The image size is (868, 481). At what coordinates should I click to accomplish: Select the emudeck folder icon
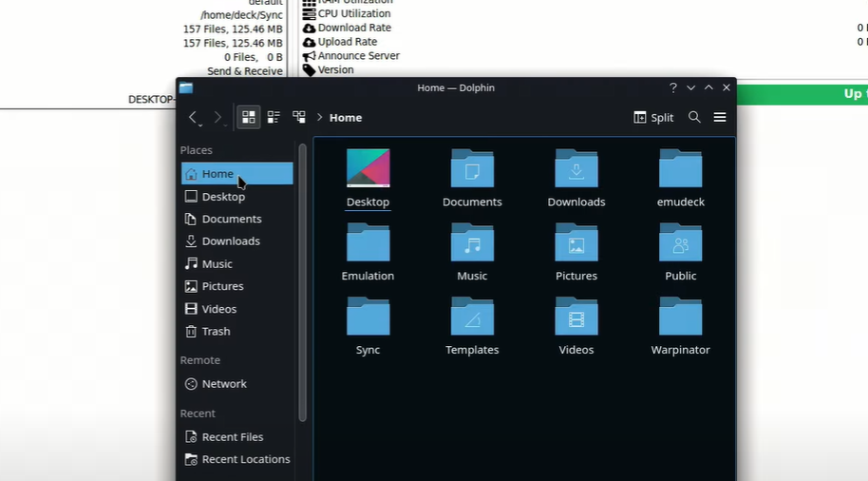[680, 168]
